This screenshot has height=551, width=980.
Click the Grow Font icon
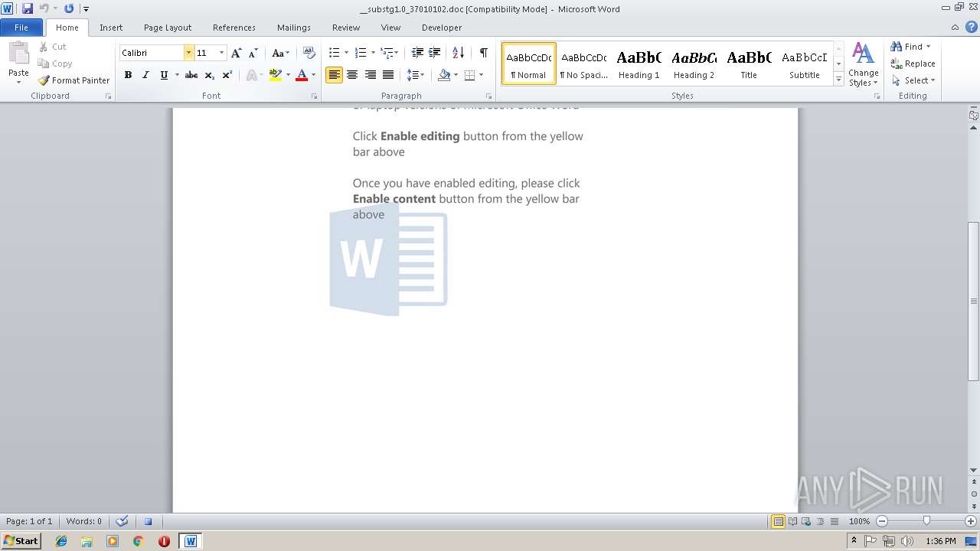[237, 53]
